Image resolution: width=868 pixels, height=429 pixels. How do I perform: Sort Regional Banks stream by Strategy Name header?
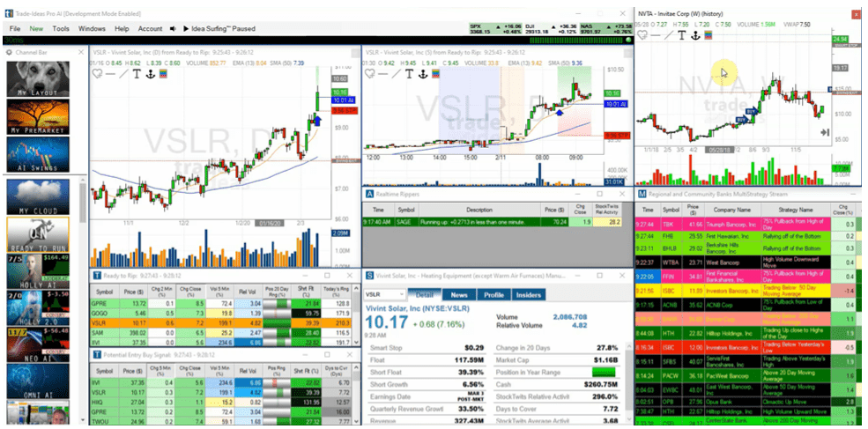point(794,211)
